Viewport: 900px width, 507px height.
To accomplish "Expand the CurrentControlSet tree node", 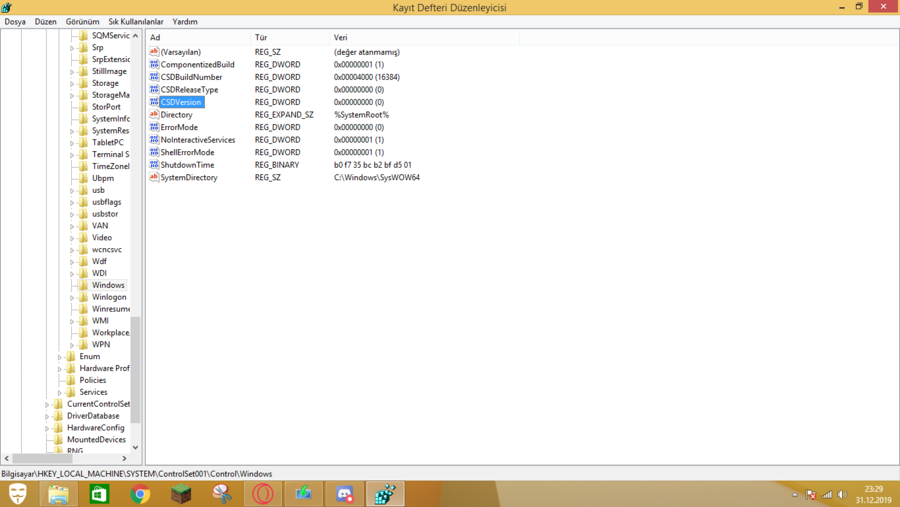I will pyautogui.click(x=46, y=405).
